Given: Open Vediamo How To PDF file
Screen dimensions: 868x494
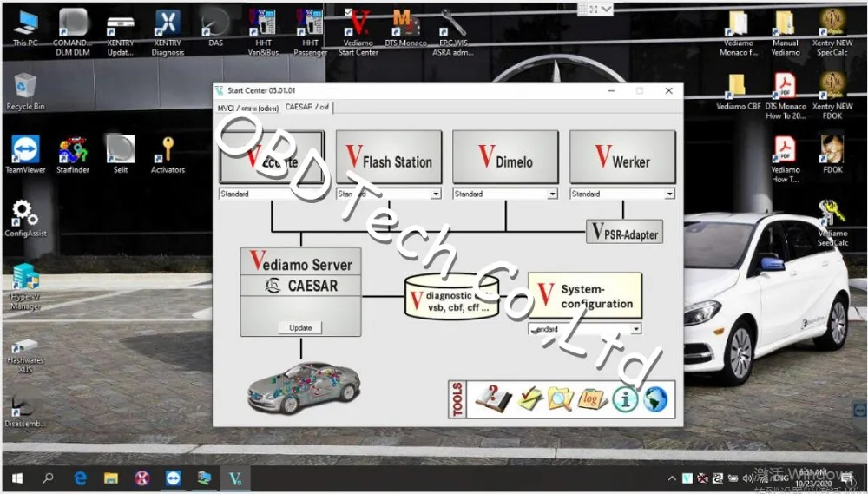Looking at the screenshot, I should coord(785,160).
